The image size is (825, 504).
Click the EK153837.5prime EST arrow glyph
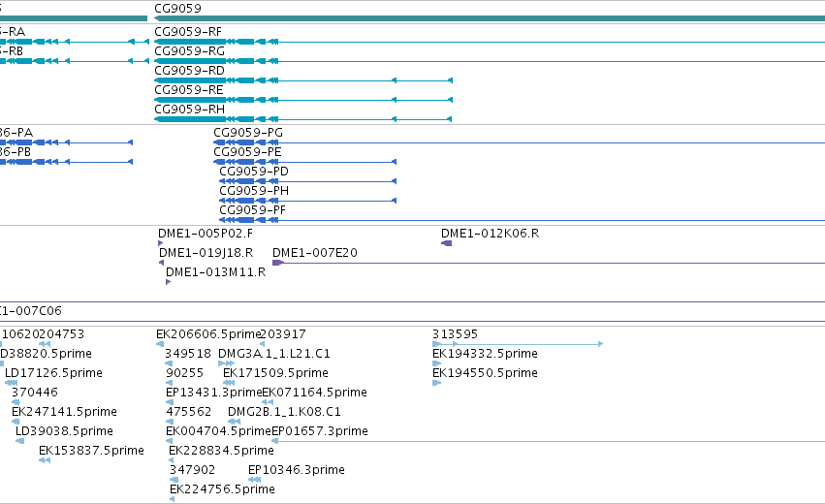pos(45,460)
